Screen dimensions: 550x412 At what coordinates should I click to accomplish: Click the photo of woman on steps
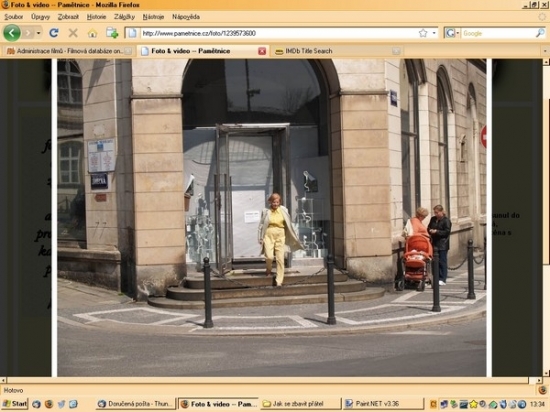coord(272,217)
